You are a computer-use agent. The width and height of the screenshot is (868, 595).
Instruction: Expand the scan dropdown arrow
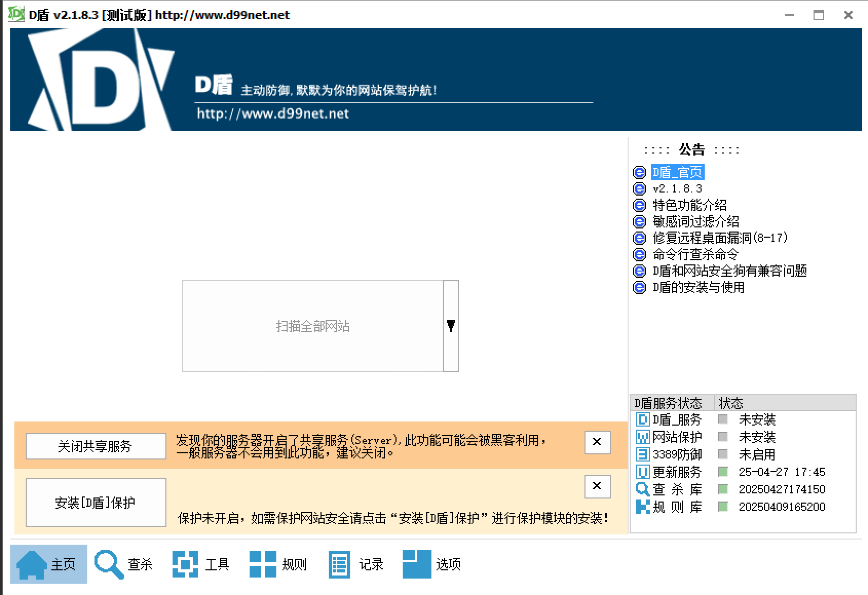(451, 326)
